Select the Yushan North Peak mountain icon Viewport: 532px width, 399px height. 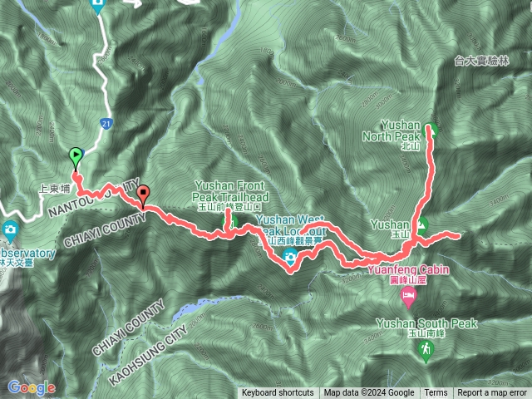(x=431, y=131)
